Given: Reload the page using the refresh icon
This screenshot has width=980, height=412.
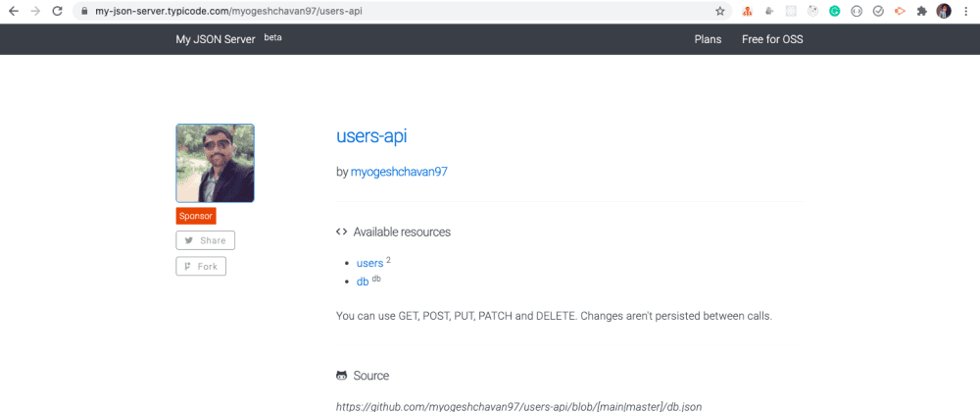Looking at the screenshot, I should point(57,12).
